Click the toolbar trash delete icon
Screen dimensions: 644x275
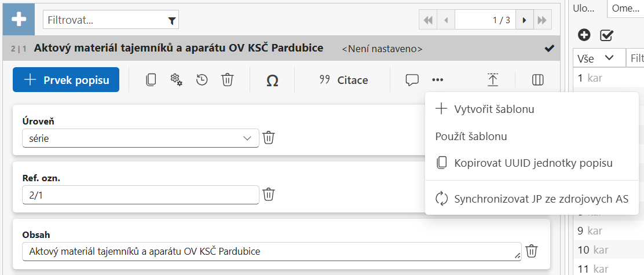pos(227,80)
